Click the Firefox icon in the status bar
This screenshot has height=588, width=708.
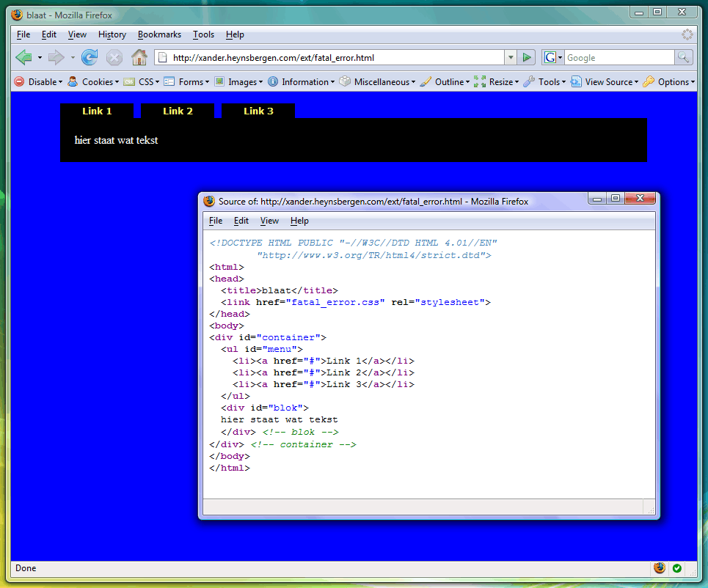point(660,568)
